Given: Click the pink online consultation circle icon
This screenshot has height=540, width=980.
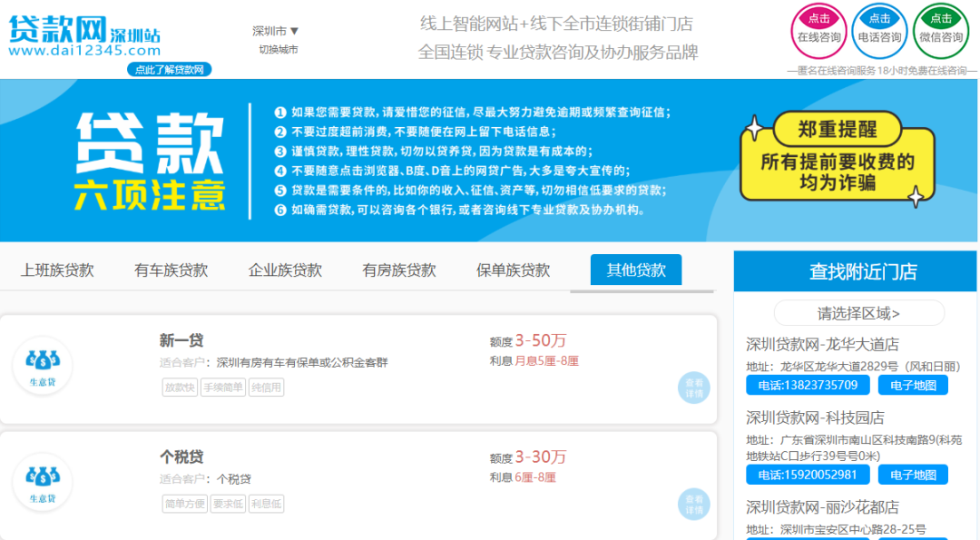Looking at the screenshot, I should (818, 30).
